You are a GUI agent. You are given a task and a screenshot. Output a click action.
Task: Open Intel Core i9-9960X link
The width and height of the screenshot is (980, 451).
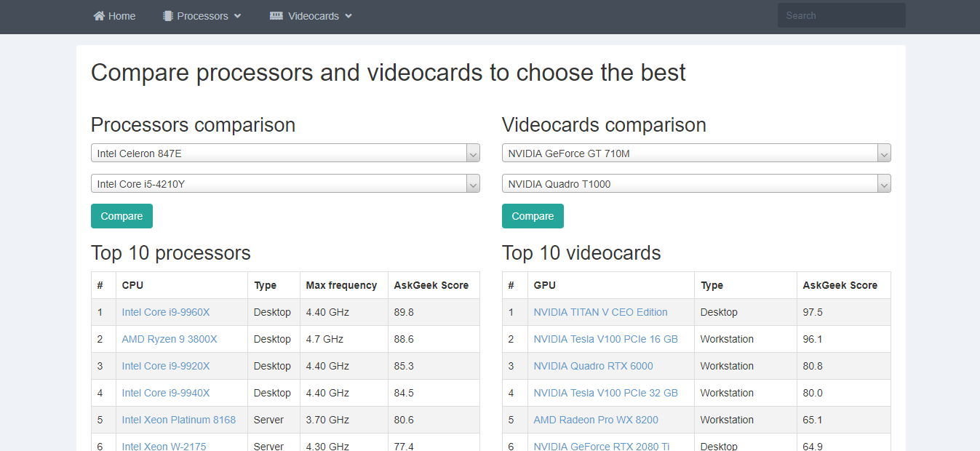(x=166, y=312)
